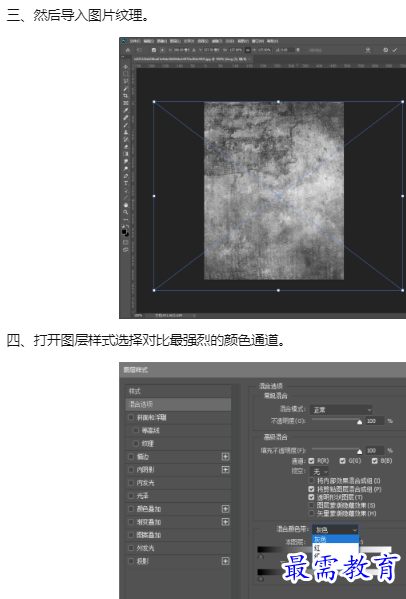This screenshot has width=406, height=599.
Task: Toggle Quick Mask mode icon
Action: [x=126, y=242]
